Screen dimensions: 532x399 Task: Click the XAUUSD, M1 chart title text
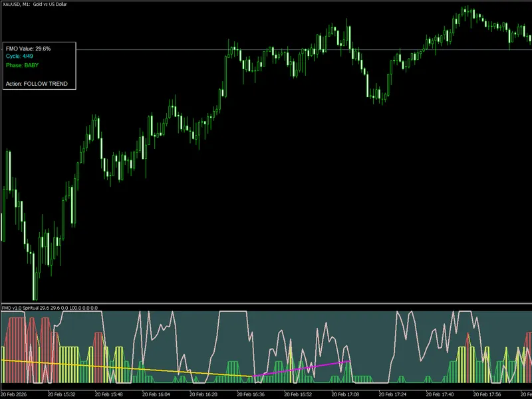click(35, 5)
